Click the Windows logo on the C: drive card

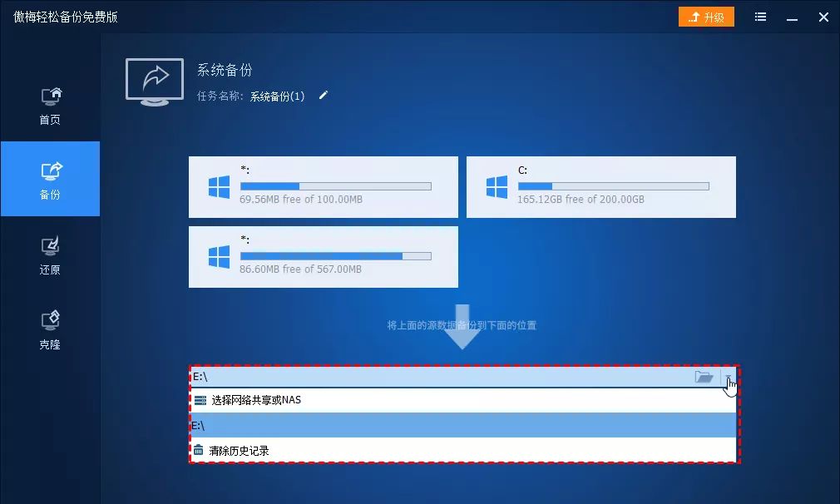[496, 187]
